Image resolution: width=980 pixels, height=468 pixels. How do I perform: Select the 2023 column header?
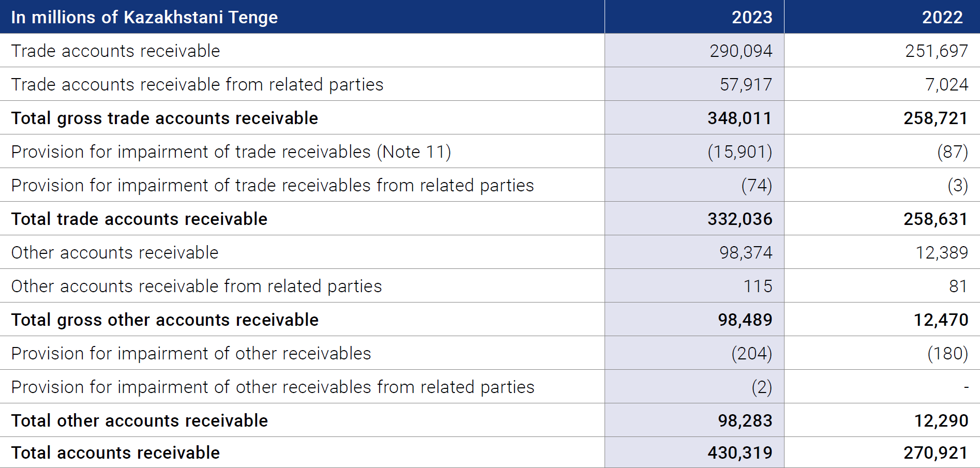coord(751,17)
